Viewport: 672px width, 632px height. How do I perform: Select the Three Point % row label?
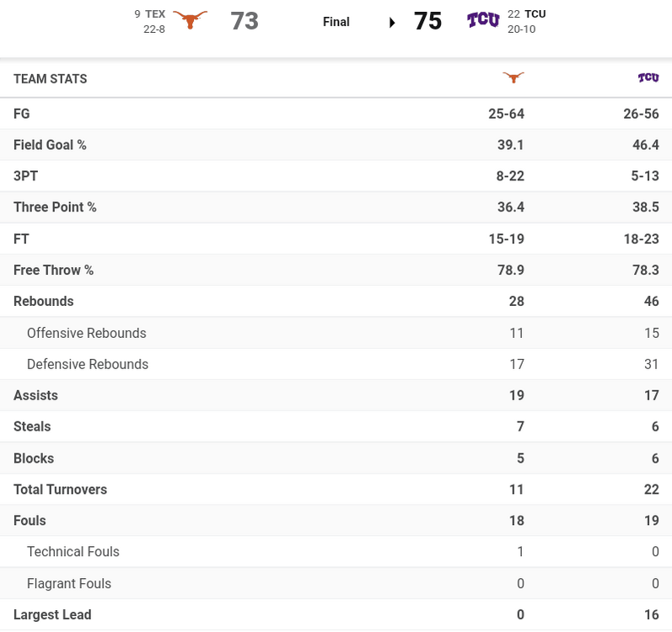pos(55,206)
